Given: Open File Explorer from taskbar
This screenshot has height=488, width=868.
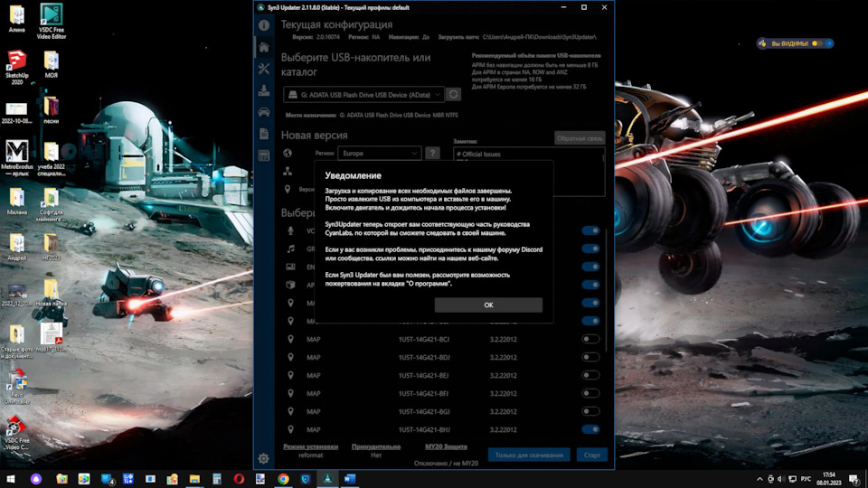Looking at the screenshot, I should [x=194, y=479].
